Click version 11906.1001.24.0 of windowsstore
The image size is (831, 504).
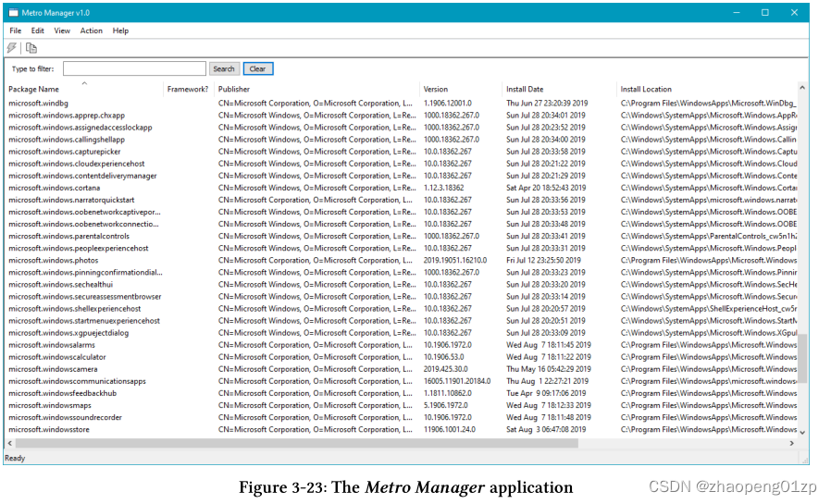coord(450,430)
